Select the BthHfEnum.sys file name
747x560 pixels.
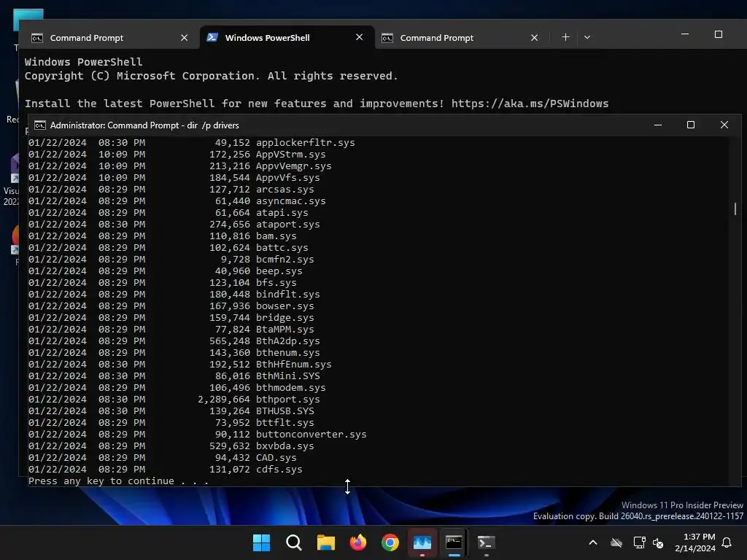pyautogui.click(x=293, y=365)
